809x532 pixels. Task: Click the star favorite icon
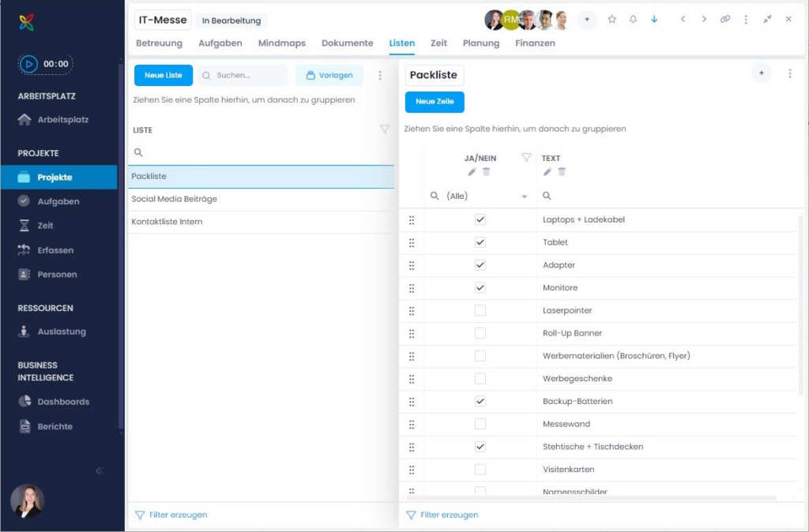point(611,20)
